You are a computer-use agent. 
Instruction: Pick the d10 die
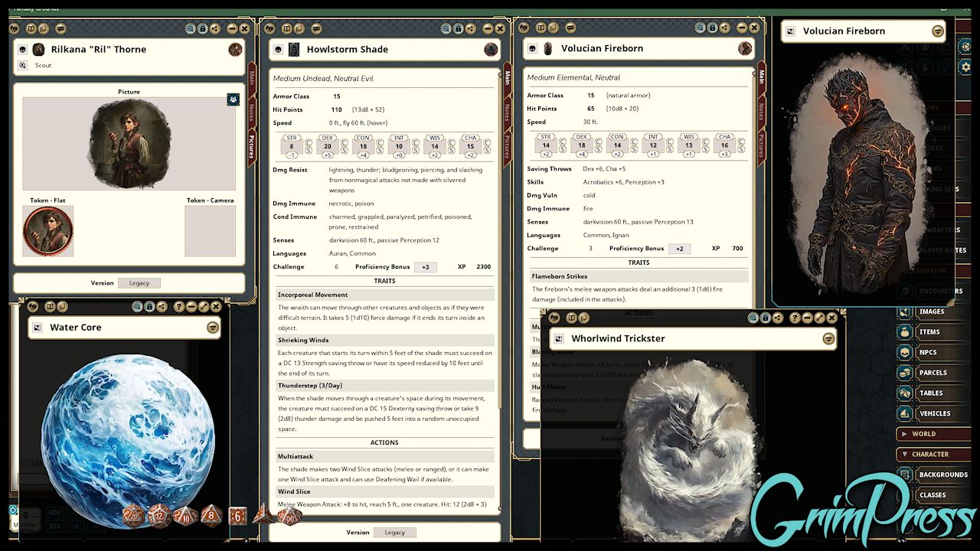(x=185, y=516)
